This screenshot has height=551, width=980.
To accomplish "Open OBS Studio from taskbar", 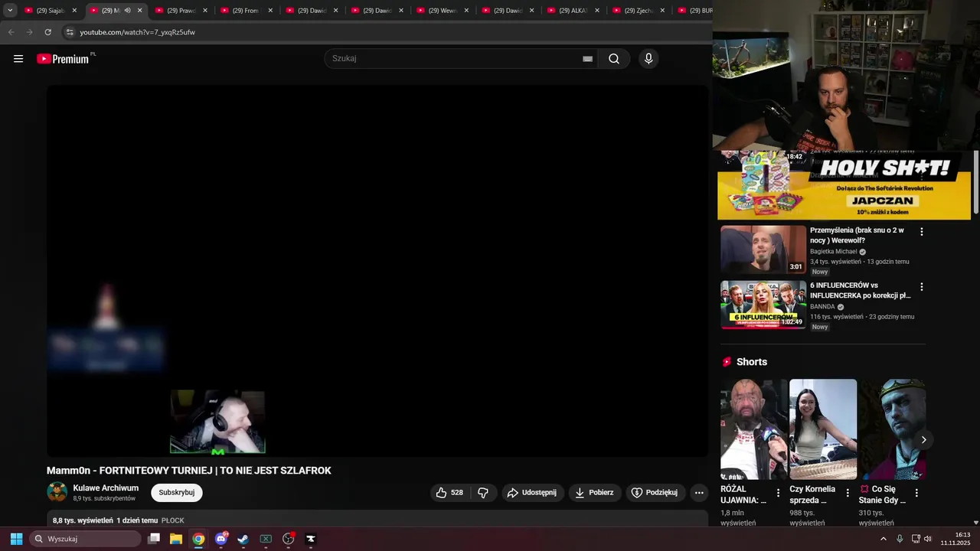I will pos(289,539).
